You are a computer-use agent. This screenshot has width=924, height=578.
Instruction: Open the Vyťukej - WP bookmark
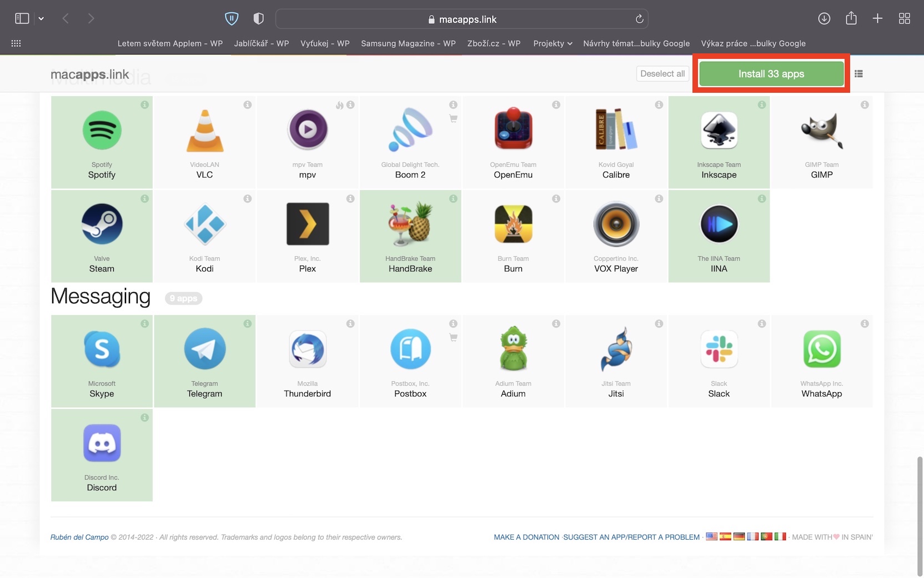(x=325, y=43)
